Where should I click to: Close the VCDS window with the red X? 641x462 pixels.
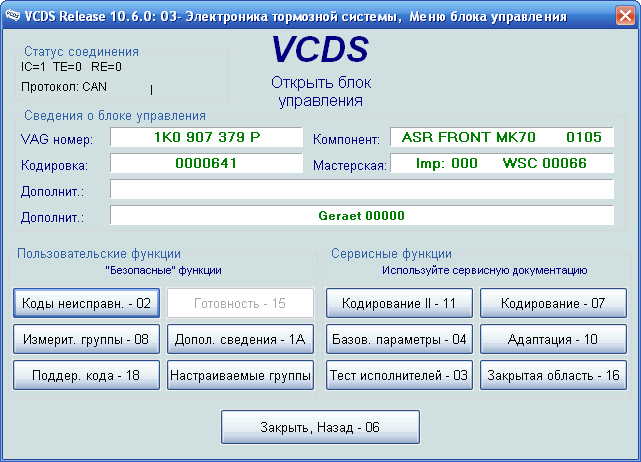(625, 16)
